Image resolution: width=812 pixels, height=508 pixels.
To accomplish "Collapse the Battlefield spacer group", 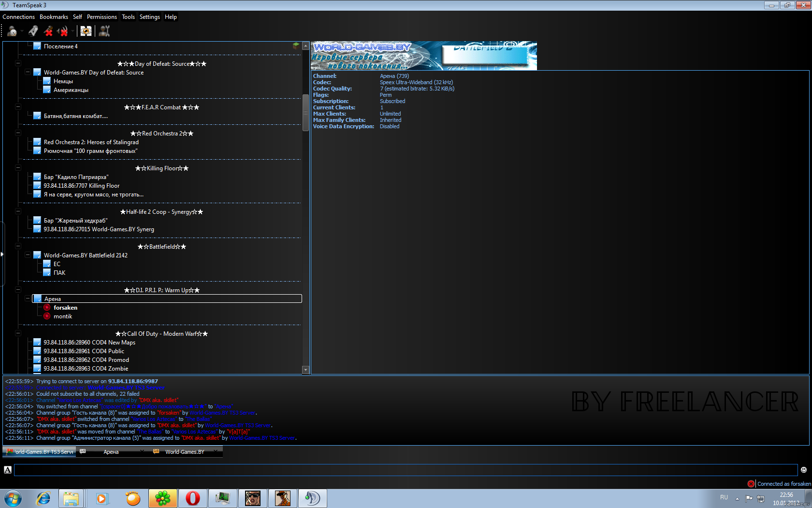I will tap(18, 246).
